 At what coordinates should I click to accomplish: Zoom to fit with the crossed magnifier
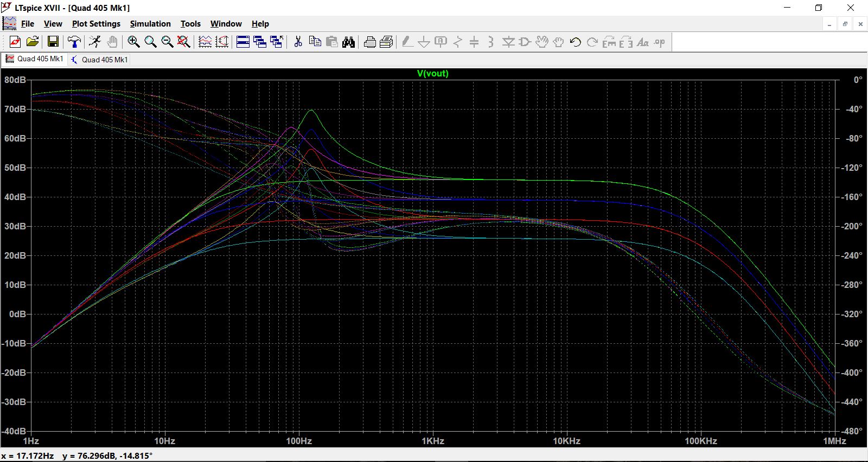(x=184, y=42)
